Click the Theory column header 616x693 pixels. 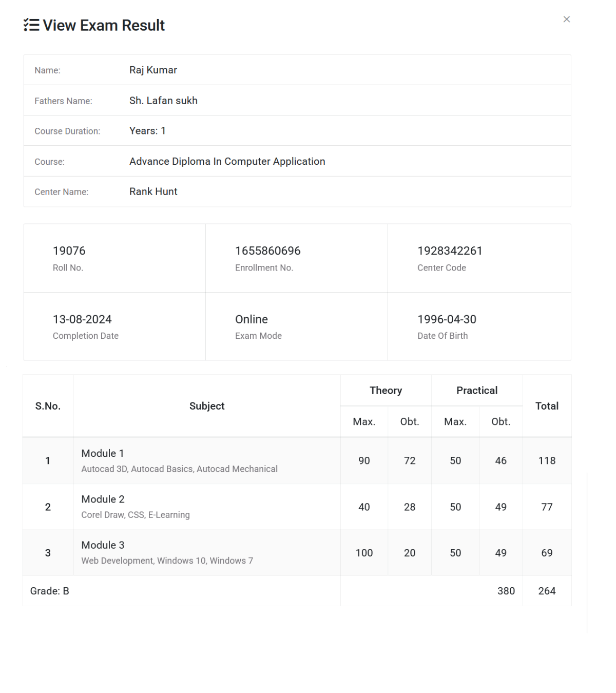(x=386, y=391)
